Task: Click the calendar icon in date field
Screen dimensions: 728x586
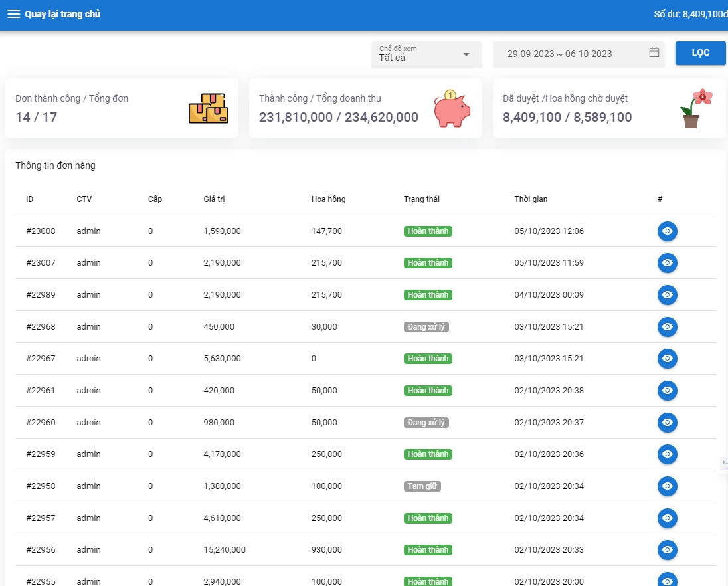Action: 654,53
